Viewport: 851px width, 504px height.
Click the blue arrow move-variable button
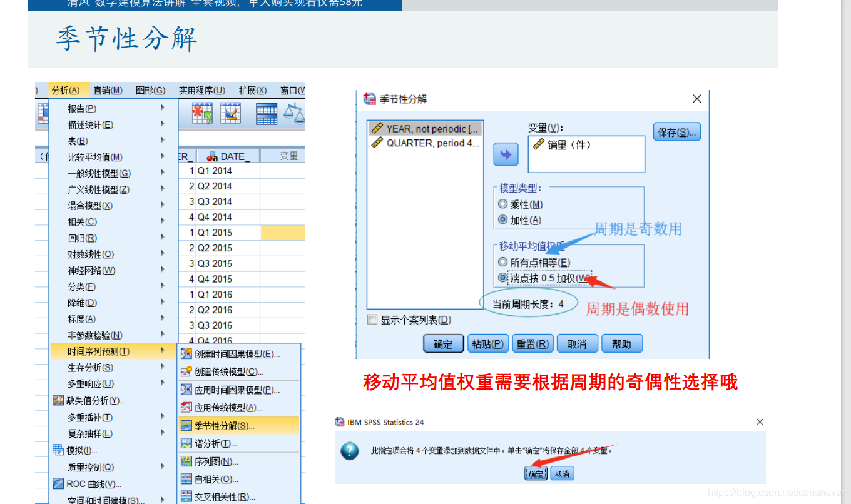click(506, 155)
